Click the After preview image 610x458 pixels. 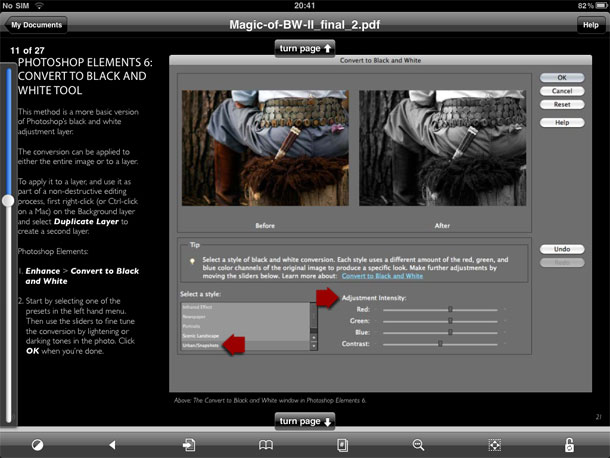[442, 148]
